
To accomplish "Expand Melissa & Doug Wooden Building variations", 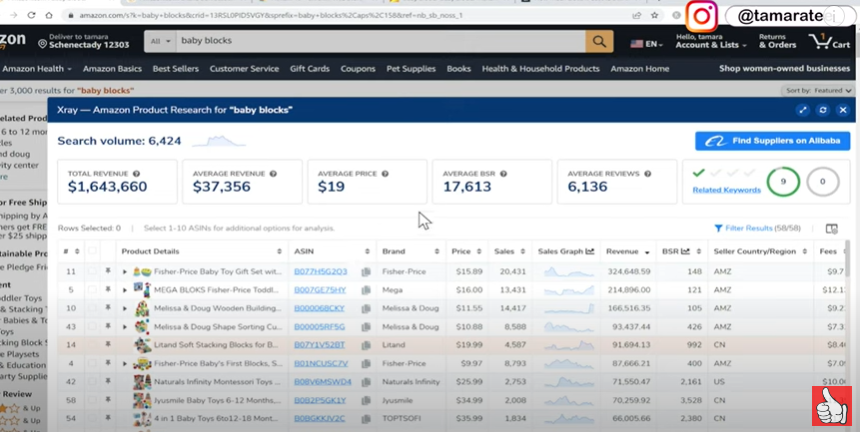I will [125, 309].
